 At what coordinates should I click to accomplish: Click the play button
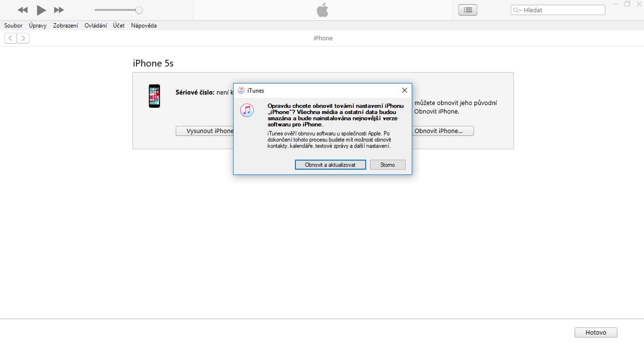point(41,10)
